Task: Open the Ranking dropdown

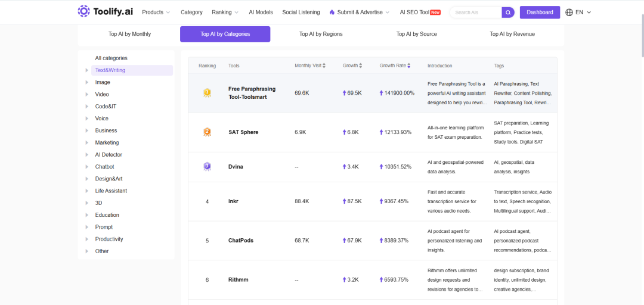Action: pyautogui.click(x=225, y=13)
